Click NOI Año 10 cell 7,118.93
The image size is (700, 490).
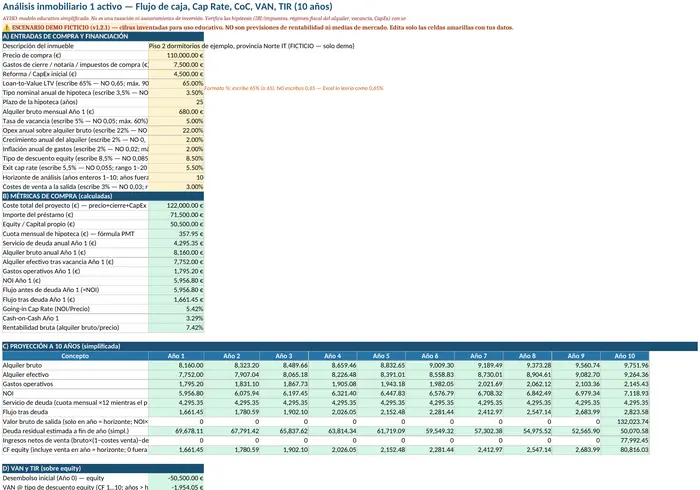pyautogui.click(x=625, y=394)
